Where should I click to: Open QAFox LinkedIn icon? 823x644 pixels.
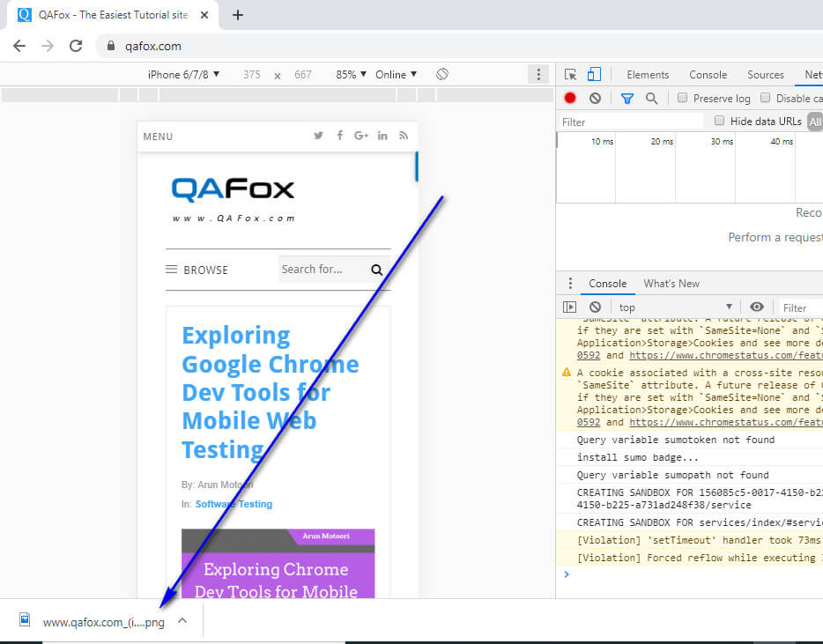382,136
